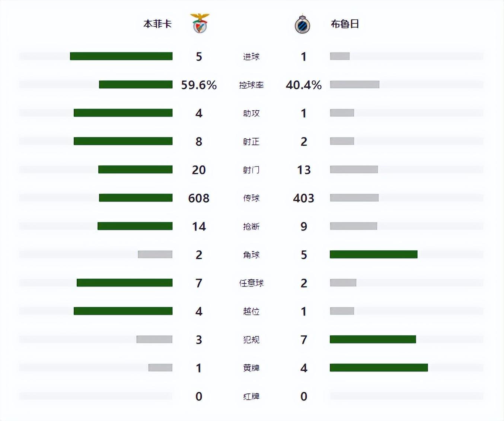The height and width of the screenshot is (421, 504).
Task: Click the Club Brugge round crest logo
Action: point(302,25)
